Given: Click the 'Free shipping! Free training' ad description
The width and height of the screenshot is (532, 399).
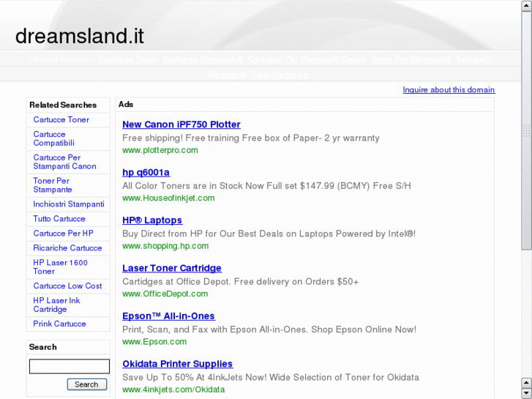Looking at the screenshot, I should (251, 138).
